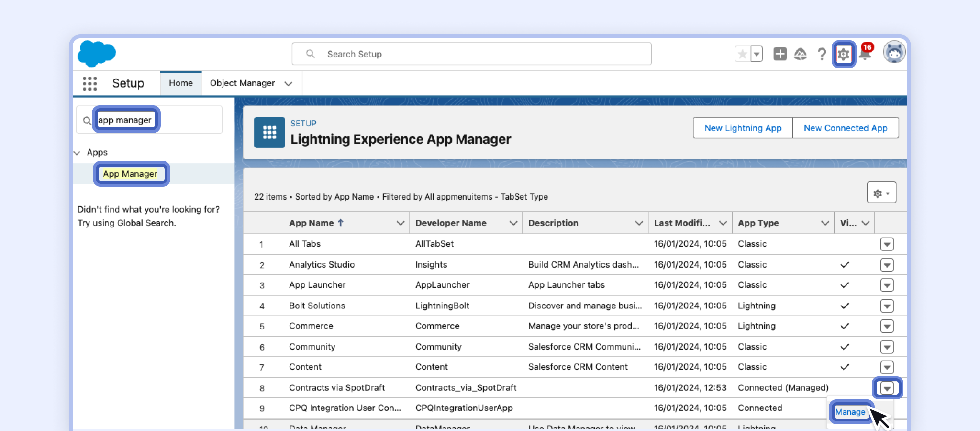Viewport: 980px width, 431px height.
Task: Open the App Launcher dots icon
Action: tap(89, 83)
